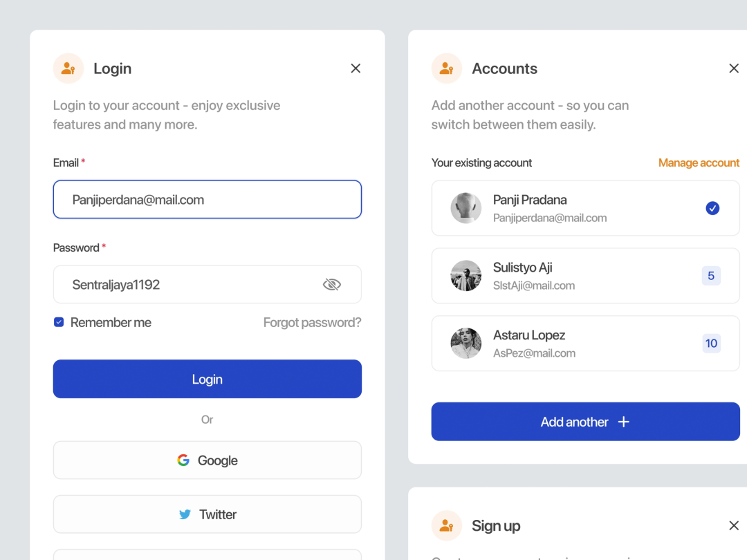
Task: Click the blue checkmark on Panji Pradana account
Action: coord(712,208)
